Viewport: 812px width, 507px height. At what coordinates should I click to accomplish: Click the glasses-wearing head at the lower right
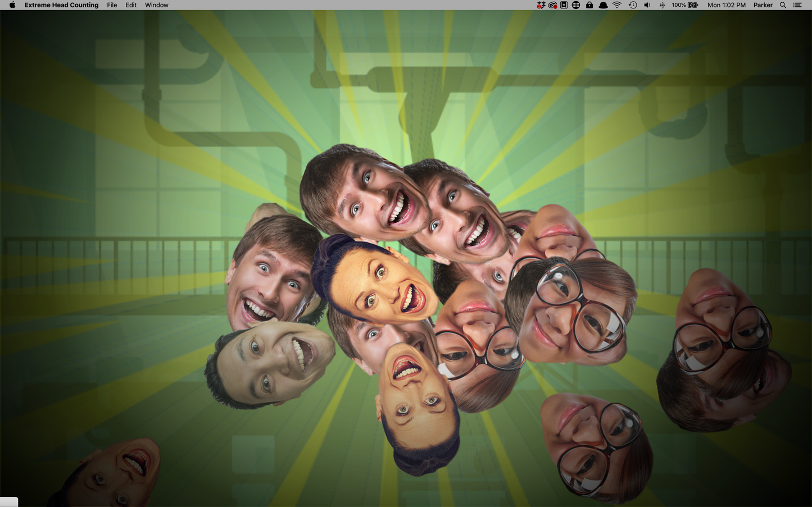(597, 447)
